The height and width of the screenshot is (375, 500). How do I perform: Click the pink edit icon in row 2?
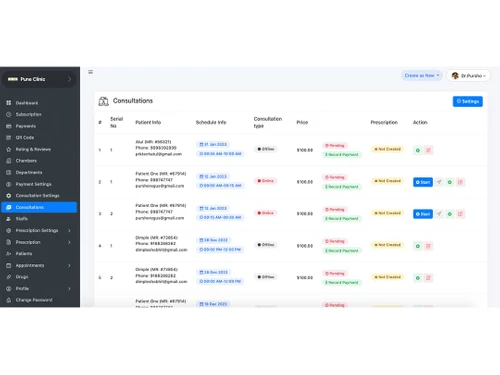pyautogui.click(x=460, y=182)
